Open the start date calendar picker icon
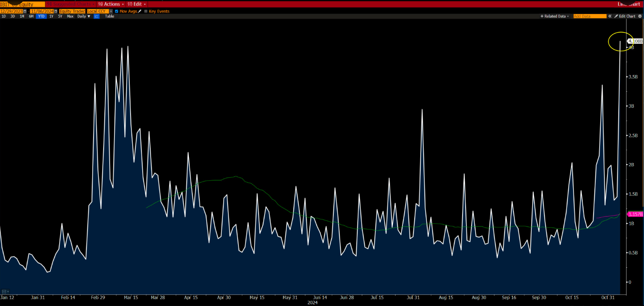Image resolution: width=644 pixels, height=306 pixels. 24,11
